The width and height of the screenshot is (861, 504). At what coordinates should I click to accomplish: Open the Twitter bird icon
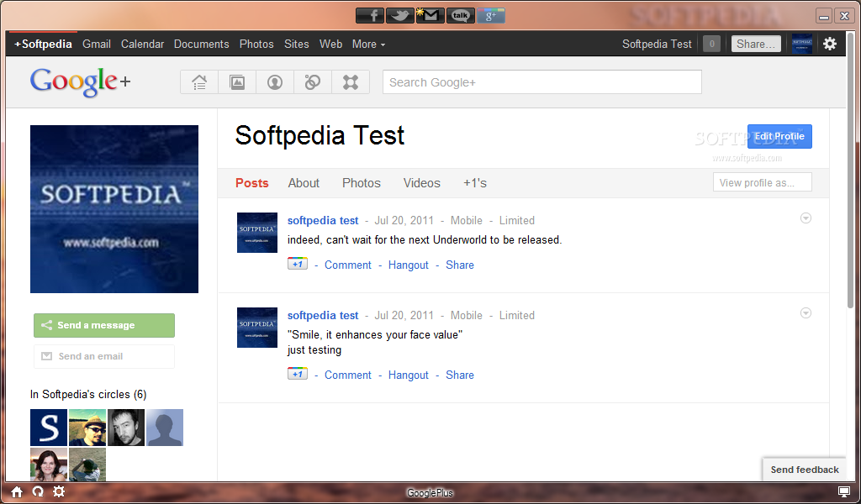(x=399, y=15)
